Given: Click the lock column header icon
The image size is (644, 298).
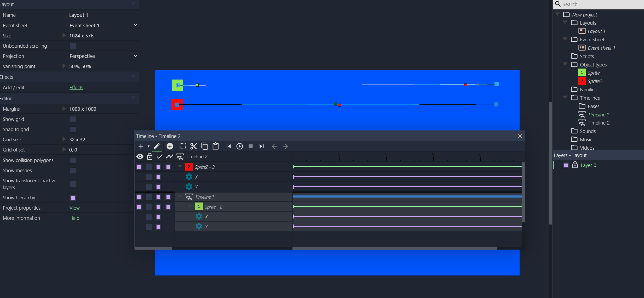Looking at the screenshot, I should coord(149,156).
